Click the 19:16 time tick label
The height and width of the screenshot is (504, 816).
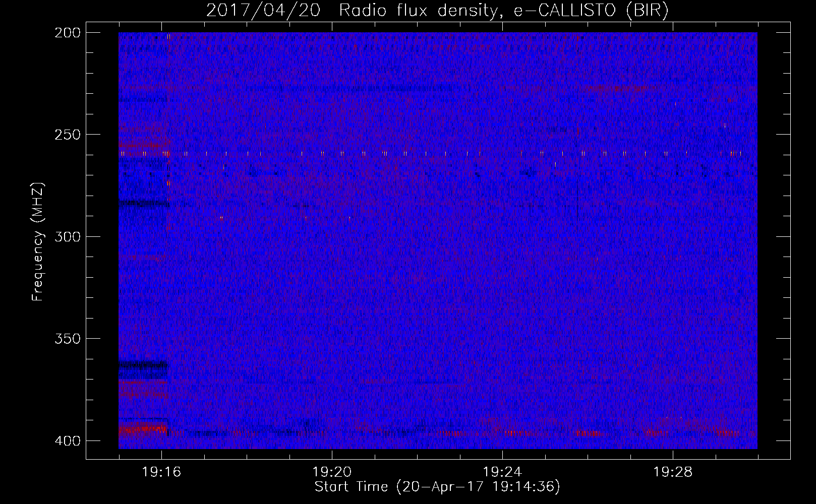point(161,472)
